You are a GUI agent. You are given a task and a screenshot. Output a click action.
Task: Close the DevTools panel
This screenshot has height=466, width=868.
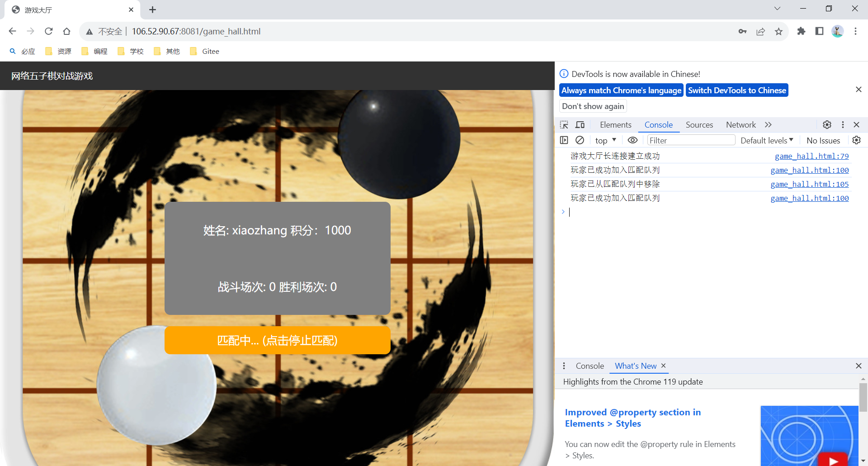click(857, 125)
